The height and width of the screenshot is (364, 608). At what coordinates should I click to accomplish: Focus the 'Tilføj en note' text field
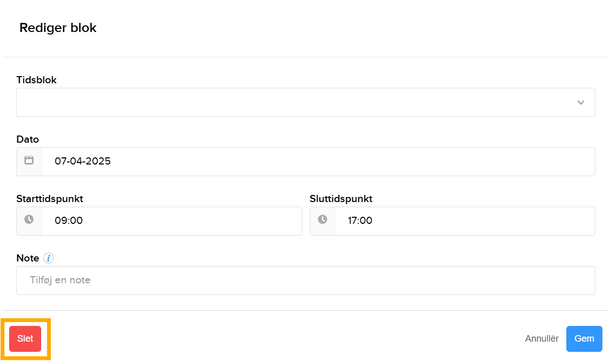305,280
